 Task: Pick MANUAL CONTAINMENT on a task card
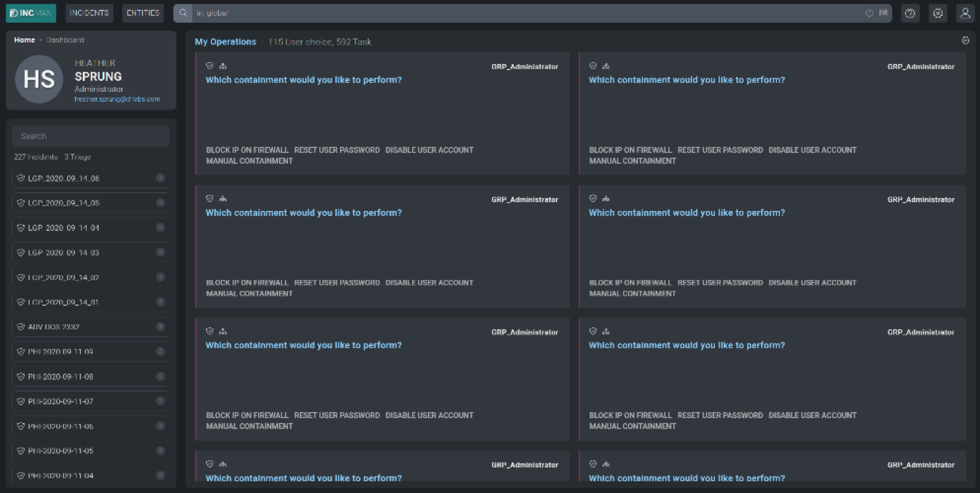click(x=249, y=160)
